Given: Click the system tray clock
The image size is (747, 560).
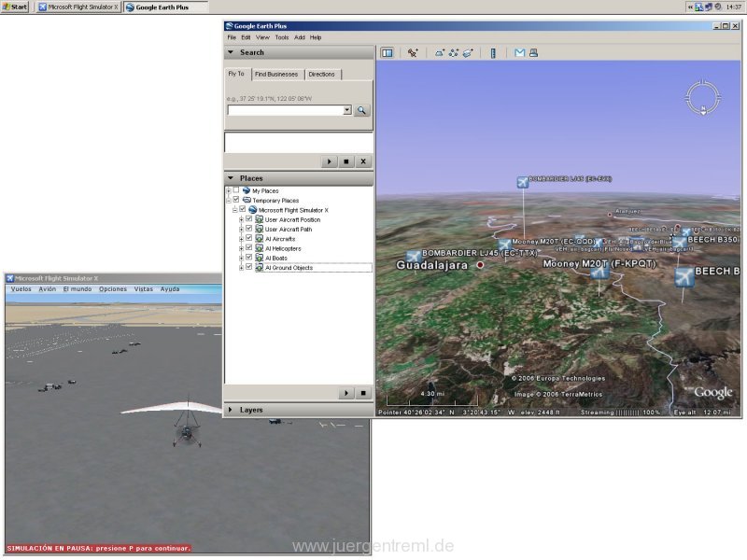Looking at the screenshot, I should [734, 7].
